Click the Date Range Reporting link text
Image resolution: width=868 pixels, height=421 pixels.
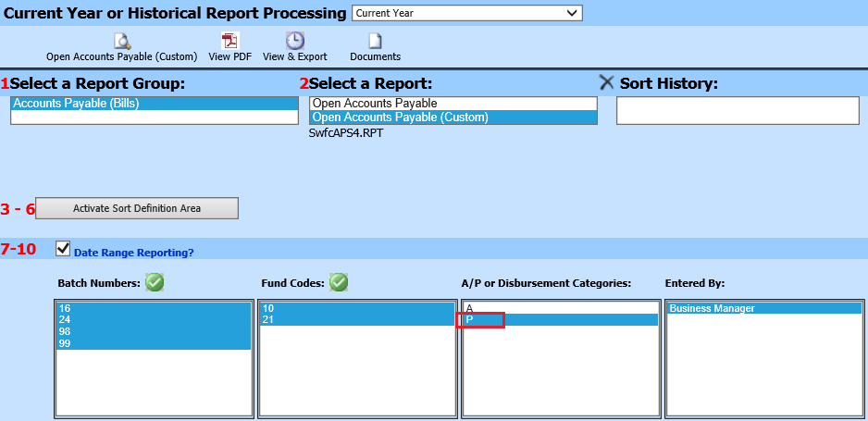click(x=133, y=253)
